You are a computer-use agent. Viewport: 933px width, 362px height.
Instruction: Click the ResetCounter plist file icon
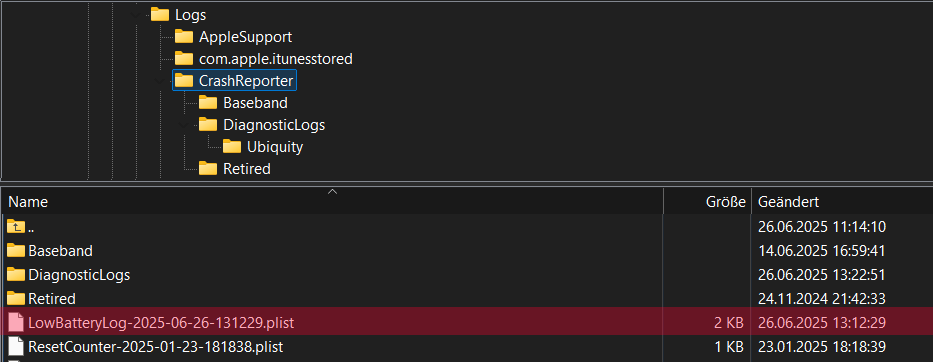[16, 346]
